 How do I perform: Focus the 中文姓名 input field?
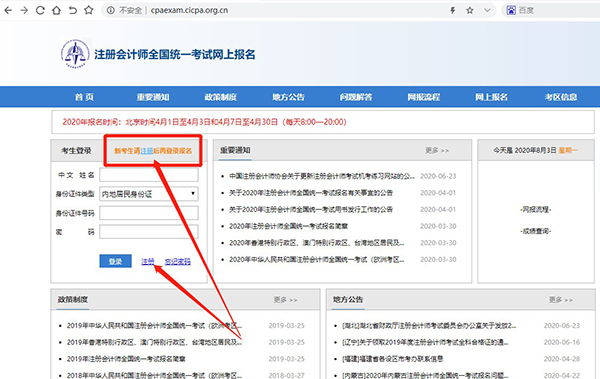pyautogui.click(x=149, y=175)
